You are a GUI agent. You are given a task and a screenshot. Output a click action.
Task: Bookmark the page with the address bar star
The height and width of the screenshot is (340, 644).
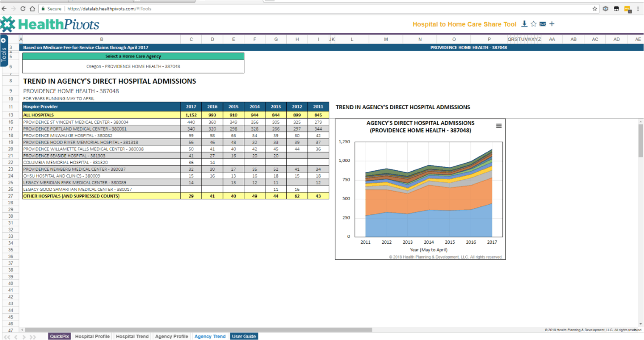pyautogui.click(x=594, y=8)
